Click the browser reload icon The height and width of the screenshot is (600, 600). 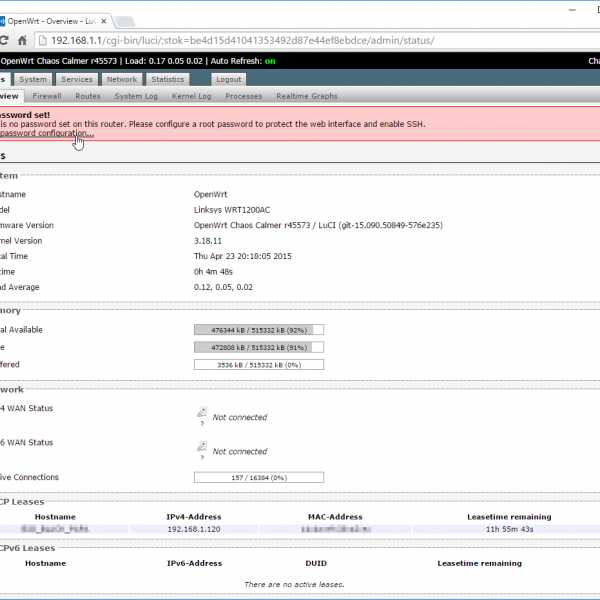tap(5, 41)
